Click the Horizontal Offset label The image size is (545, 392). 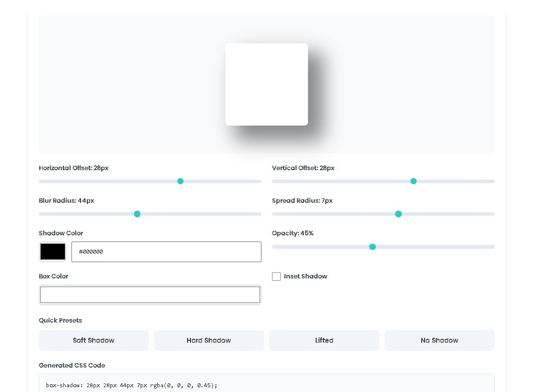(x=73, y=168)
